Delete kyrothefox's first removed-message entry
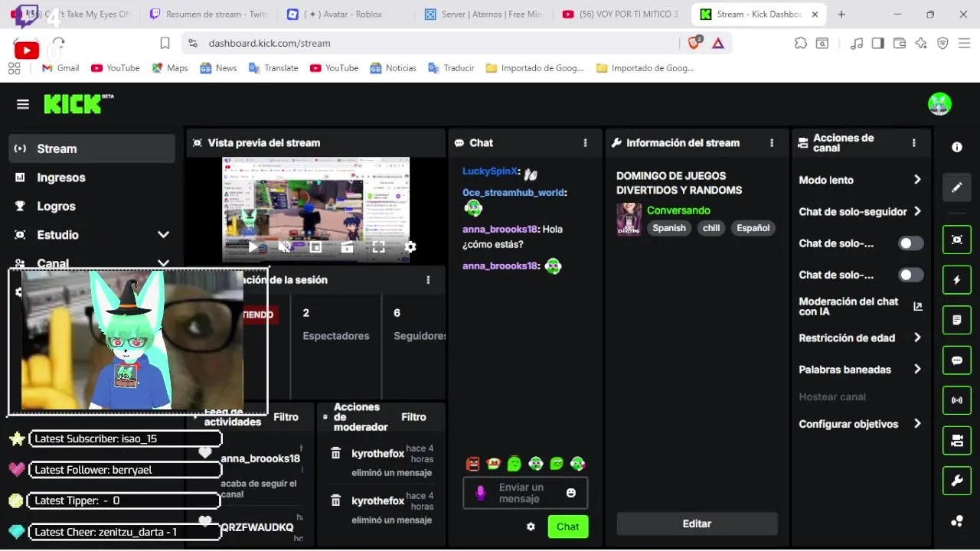The height and width of the screenshot is (551, 980). pyautogui.click(x=335, y=454)
